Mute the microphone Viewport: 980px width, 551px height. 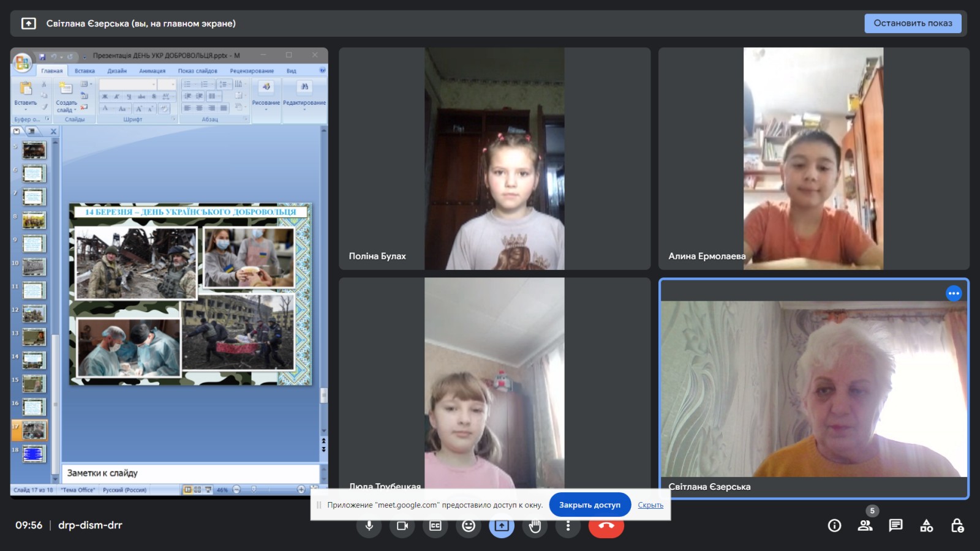point(369,526)
